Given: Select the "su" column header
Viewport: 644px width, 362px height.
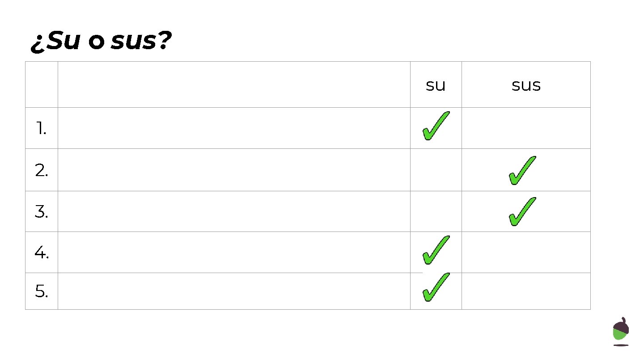Looking at the screenshot, I should 436,85.
